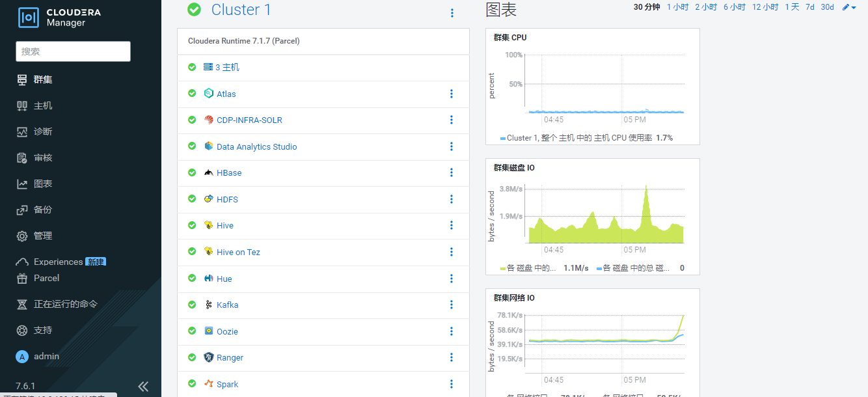Open the 3 主机 hosts link
868x397 pixels.
tap(227, 67)
